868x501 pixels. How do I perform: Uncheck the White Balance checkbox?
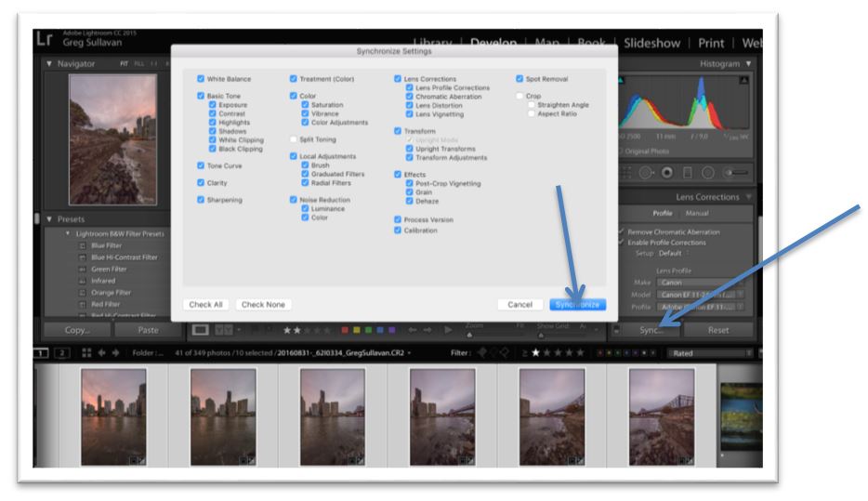pyautogui.click(x=201, y=79)
